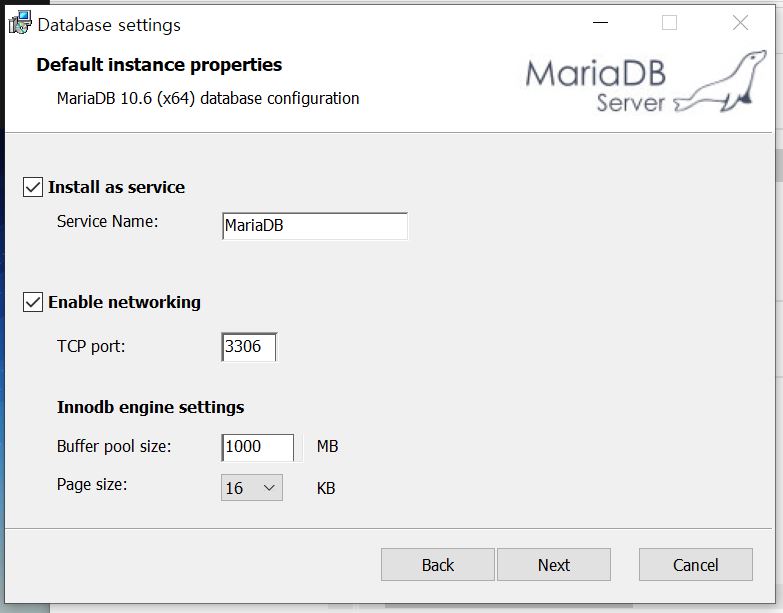
Task: Click the Service Name input field
Action: click(x=315, y=226)
